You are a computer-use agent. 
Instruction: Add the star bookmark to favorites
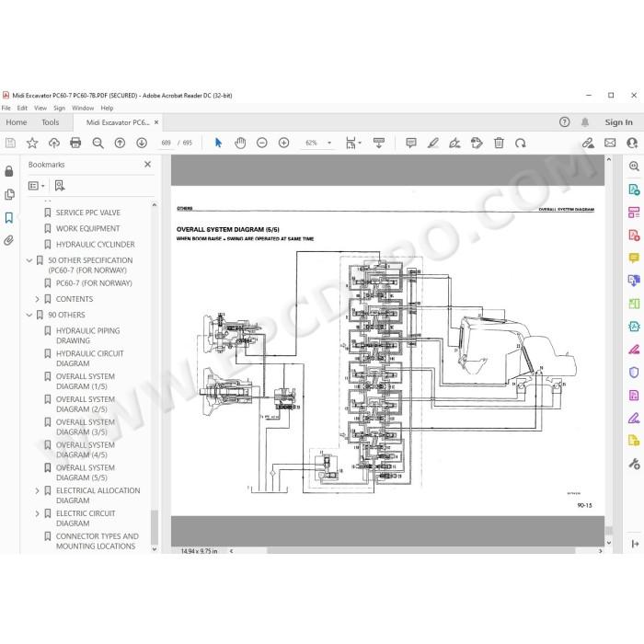coord(32,143)
